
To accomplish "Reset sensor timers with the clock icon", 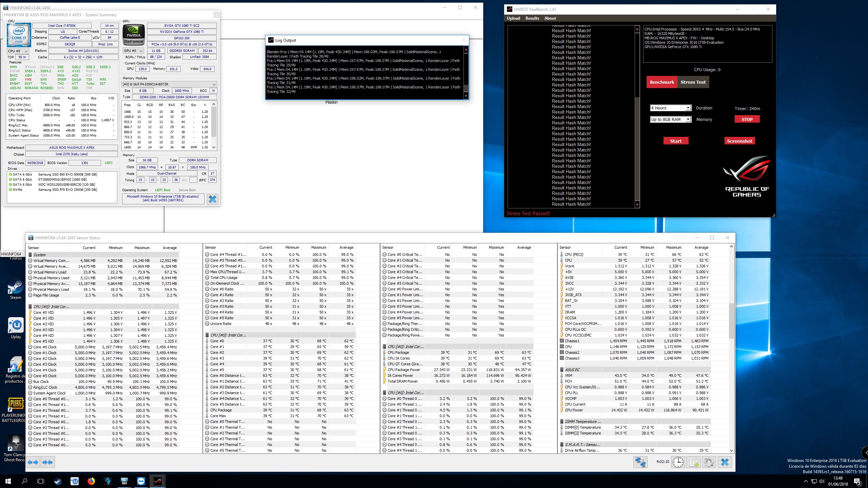I will [678, 462].
